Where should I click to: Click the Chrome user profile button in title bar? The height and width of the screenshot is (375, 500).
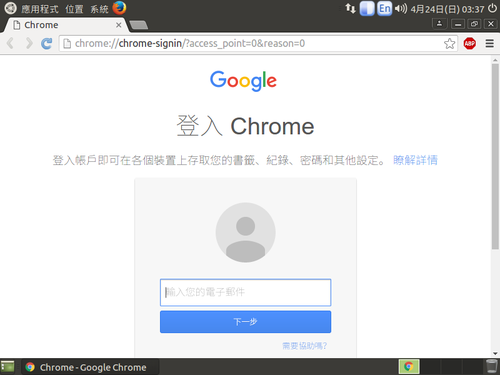[439, 24]
